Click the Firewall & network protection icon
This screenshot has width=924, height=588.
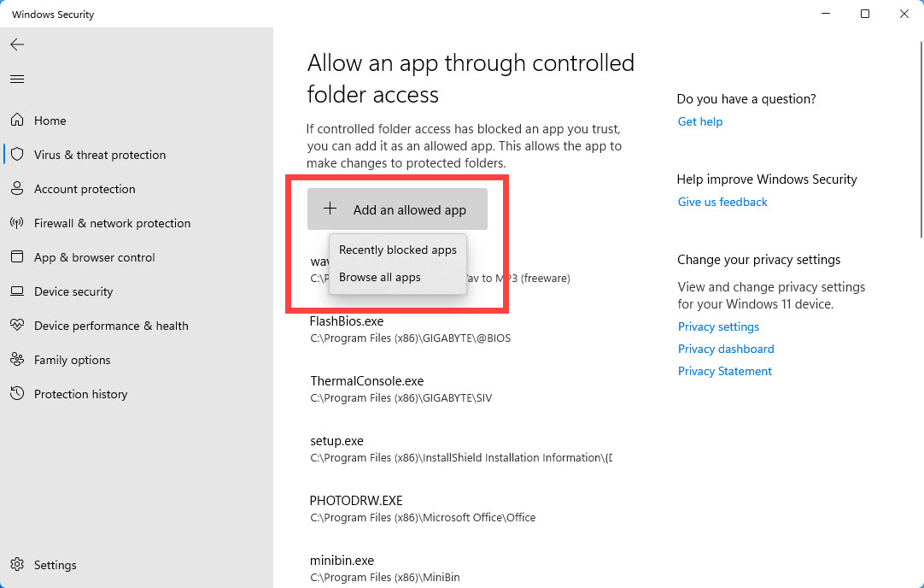17,223
